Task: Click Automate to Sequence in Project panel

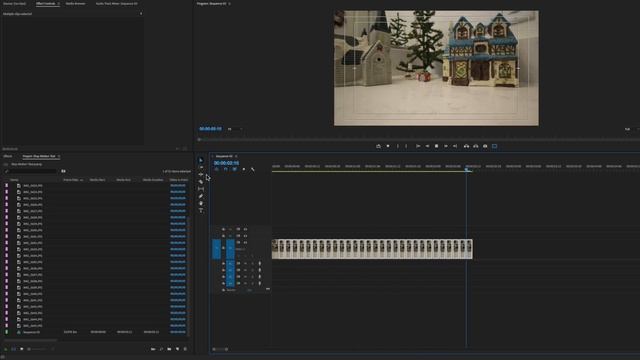Action: tap(153, 349)
